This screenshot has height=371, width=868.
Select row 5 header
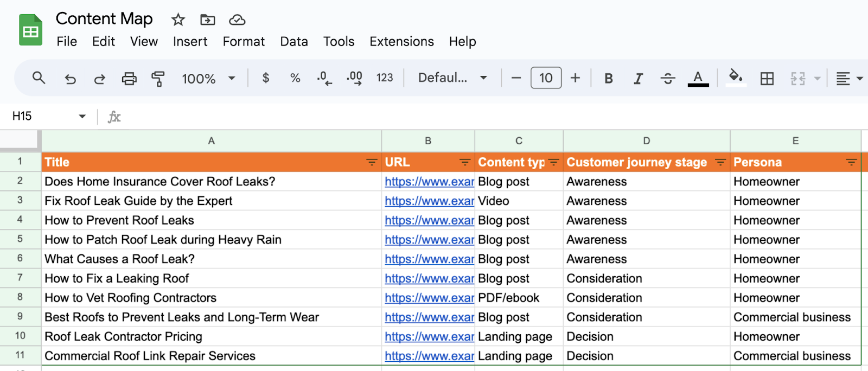pyautogui.click(x=20, y=239)
